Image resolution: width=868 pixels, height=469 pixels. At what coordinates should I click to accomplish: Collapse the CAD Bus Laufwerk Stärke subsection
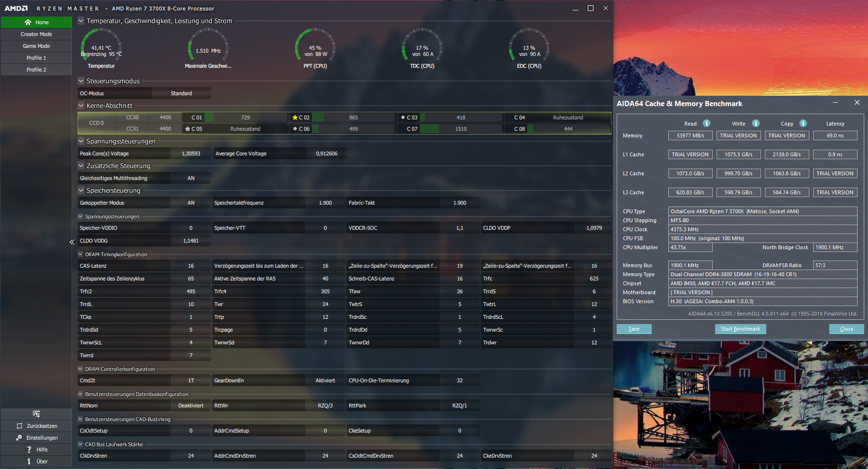80,444
